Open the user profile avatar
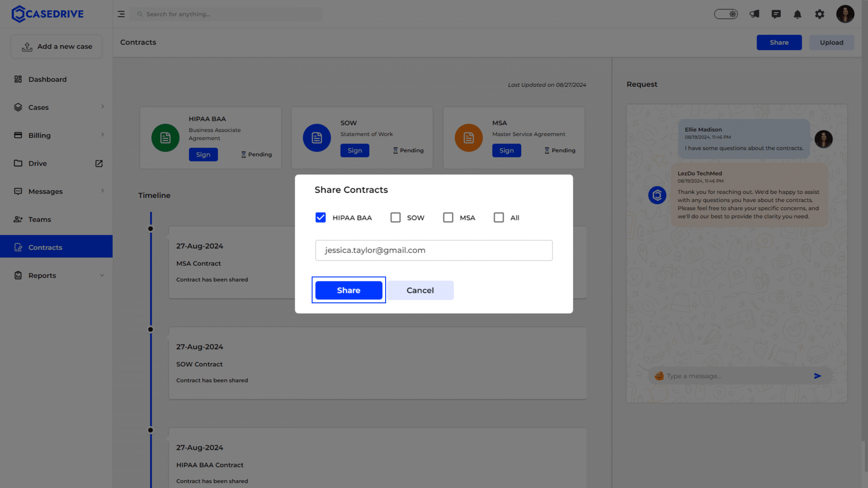Viewport: 868px width, 488px height. point(845,14)
